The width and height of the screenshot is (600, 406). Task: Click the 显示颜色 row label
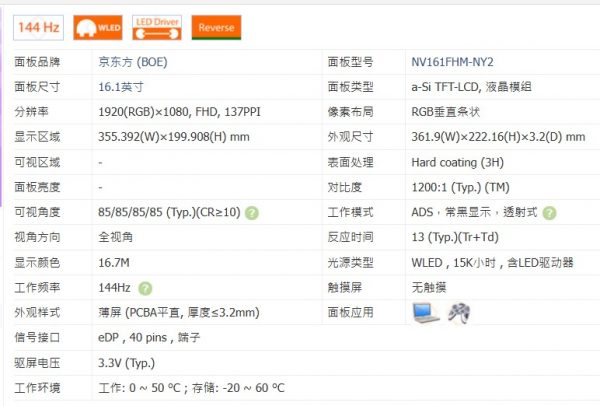(x=37, y=263)
